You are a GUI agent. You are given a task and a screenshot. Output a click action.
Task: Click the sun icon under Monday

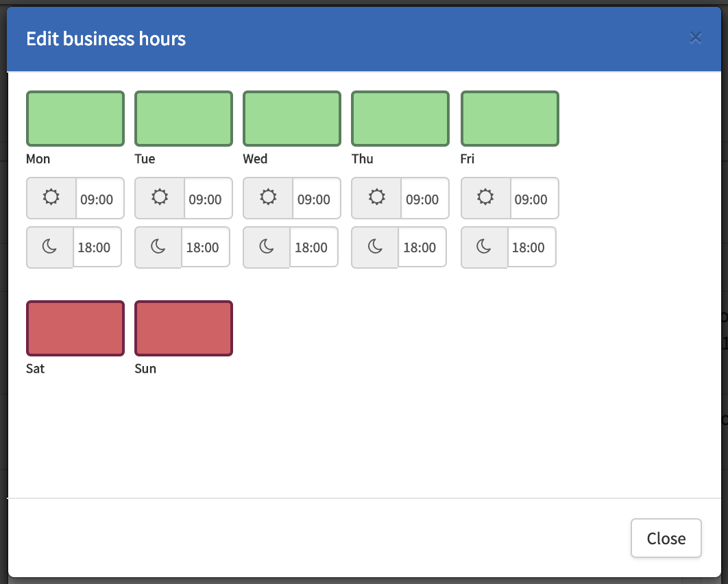(51, 198)
